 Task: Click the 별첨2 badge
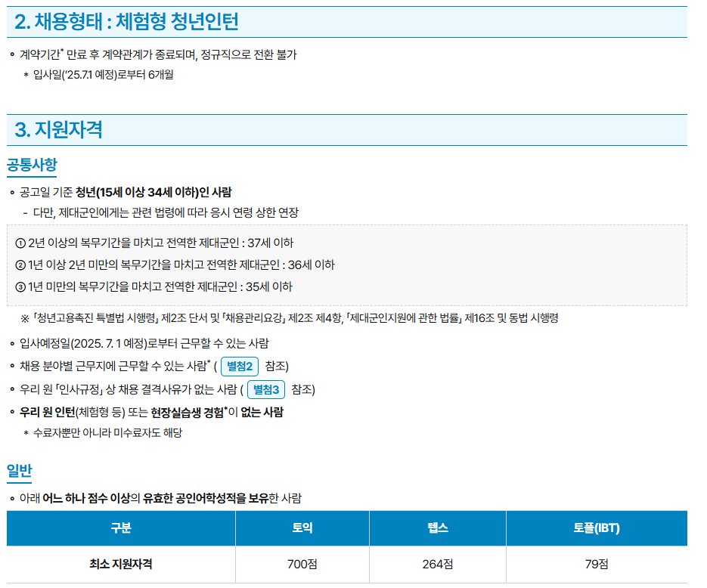click(x=240, y=367)
